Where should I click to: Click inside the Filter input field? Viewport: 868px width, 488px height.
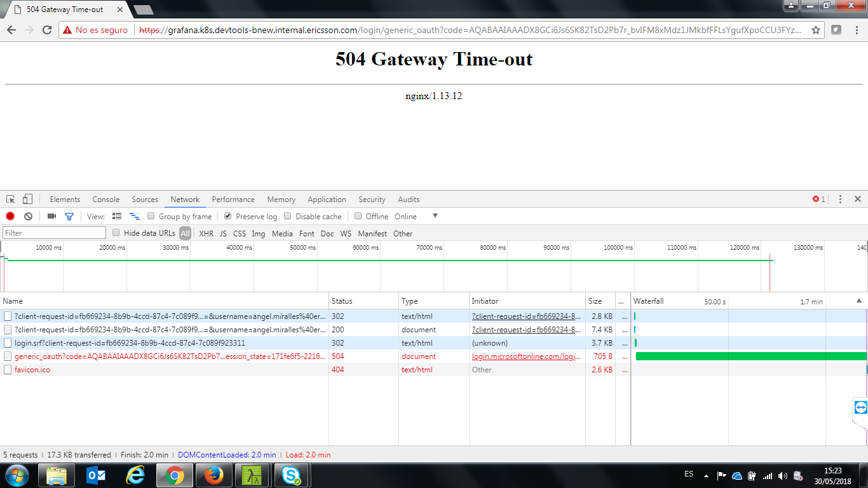tap(54, 233)
